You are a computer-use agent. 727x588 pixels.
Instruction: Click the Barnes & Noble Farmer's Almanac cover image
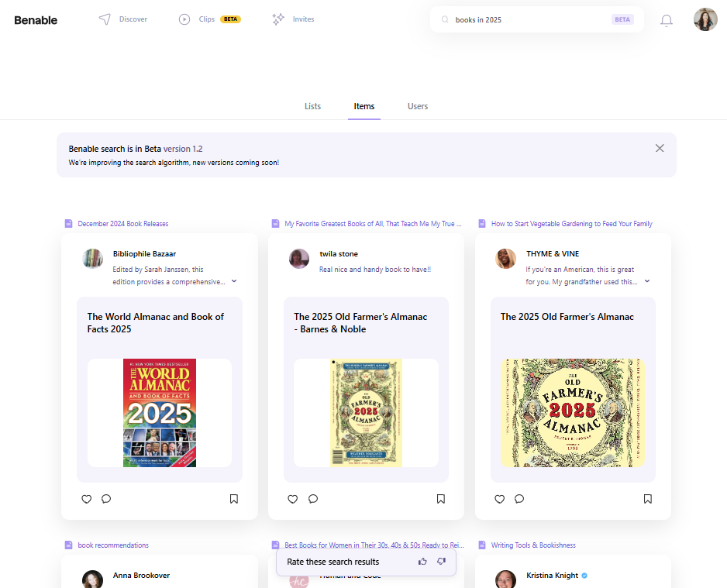coord(366,413)
